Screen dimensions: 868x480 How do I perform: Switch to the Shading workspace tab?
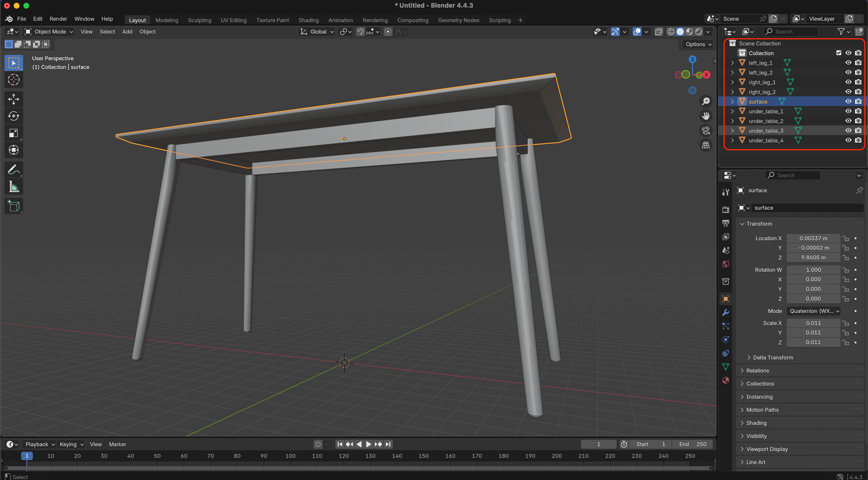[x=308, y=20]
